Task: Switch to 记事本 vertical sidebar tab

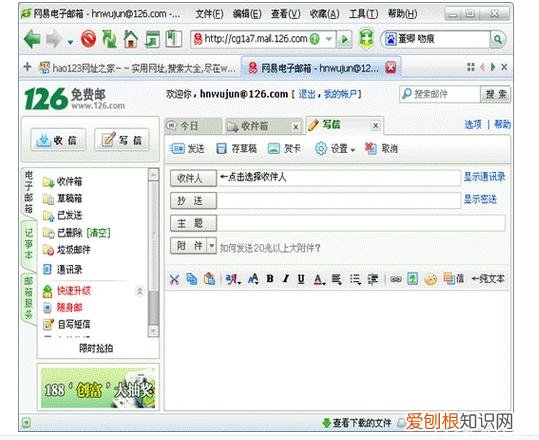Action: pos(29,244)
